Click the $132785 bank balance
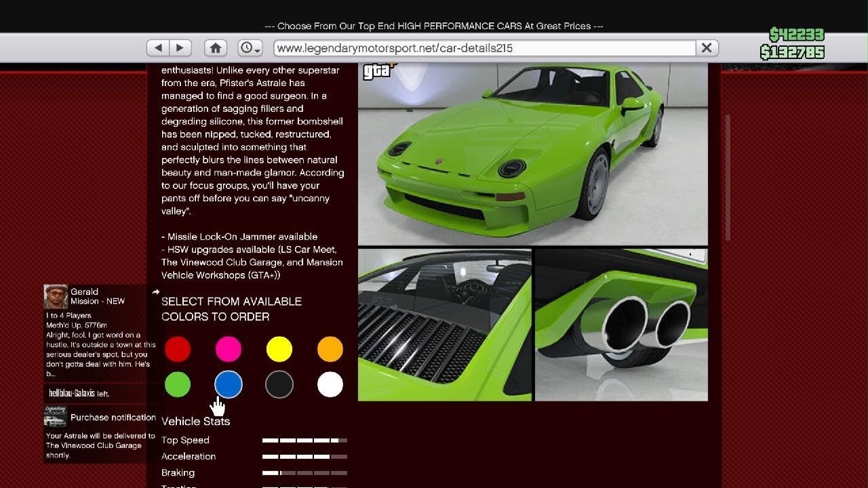Image resolution: width=868 pixels, height=488 pixels. point(792,52)
